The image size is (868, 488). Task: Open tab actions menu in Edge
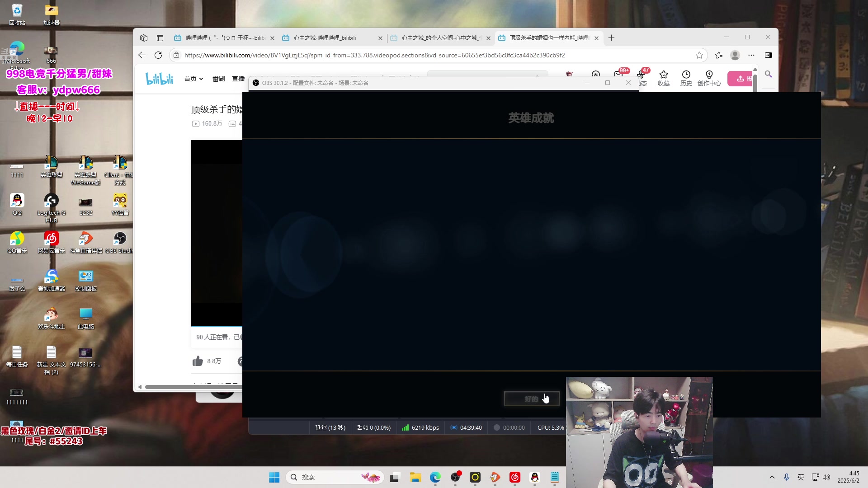coord(160,38)
